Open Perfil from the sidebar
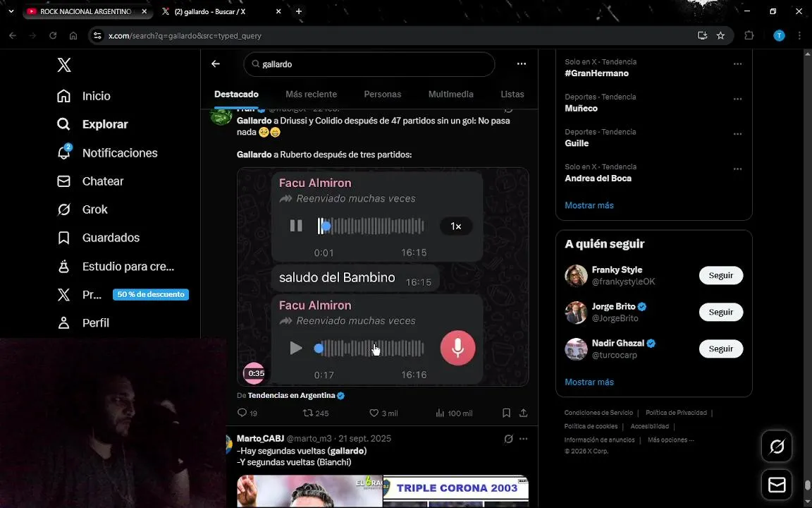The height and width of the screenshot is (508, 812). tap(83, 323)
